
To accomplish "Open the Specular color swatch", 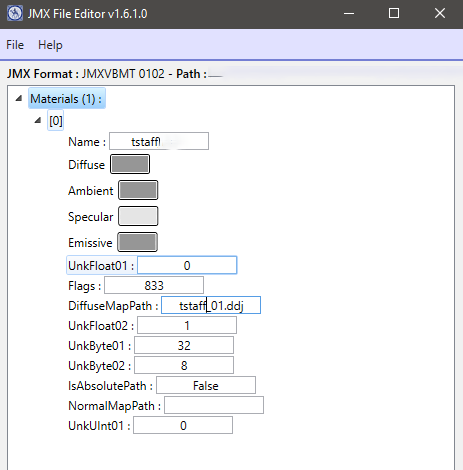I will (138, 216).
